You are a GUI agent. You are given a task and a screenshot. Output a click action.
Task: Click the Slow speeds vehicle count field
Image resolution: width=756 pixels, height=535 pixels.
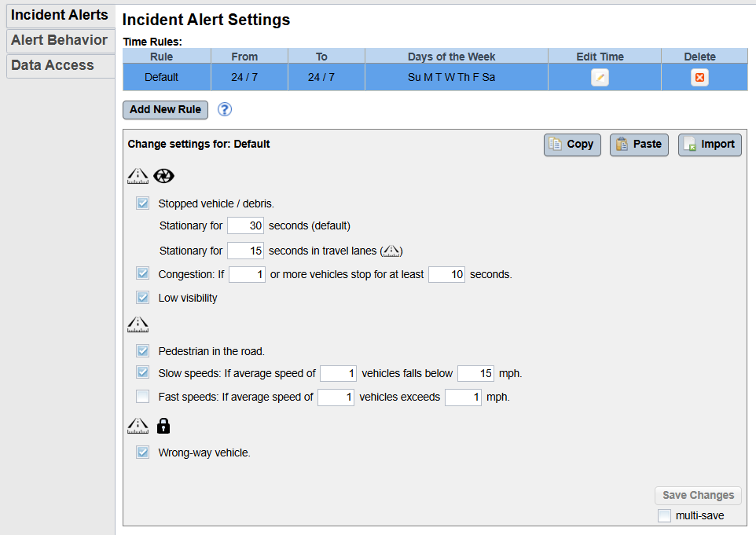pyautogui.click(x=339, y=373)
